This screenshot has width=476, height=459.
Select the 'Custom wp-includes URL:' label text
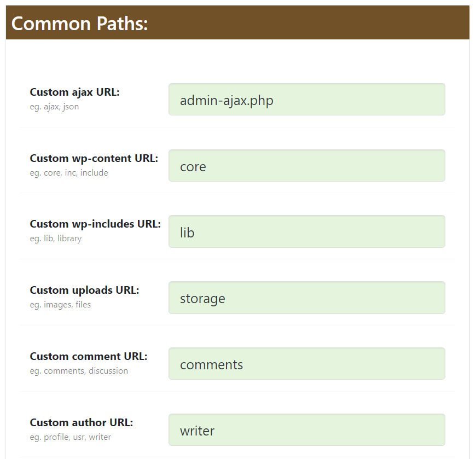click(x=95, y=224)
